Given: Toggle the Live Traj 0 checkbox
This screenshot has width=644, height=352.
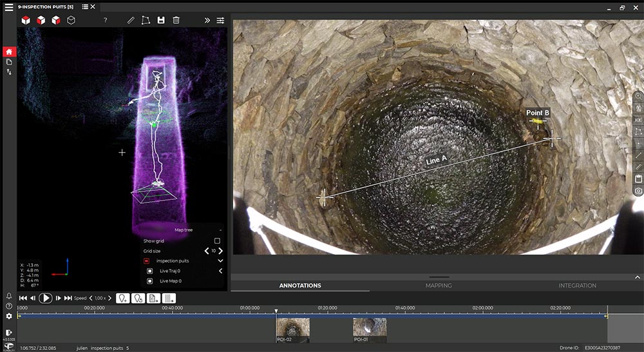Looking at the screenshot, I should point(150,271).
